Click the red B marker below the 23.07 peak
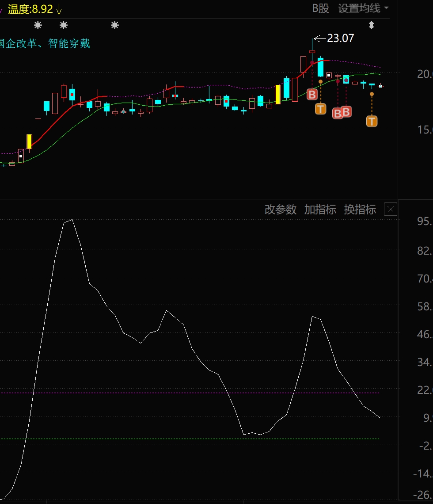This screenshot has height=504, width=433. 312,95
